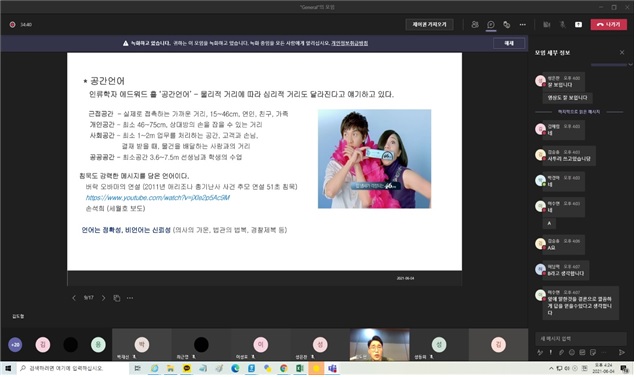
Task: Open Microsoft Edge from taskbar
Action: point(235,368)
